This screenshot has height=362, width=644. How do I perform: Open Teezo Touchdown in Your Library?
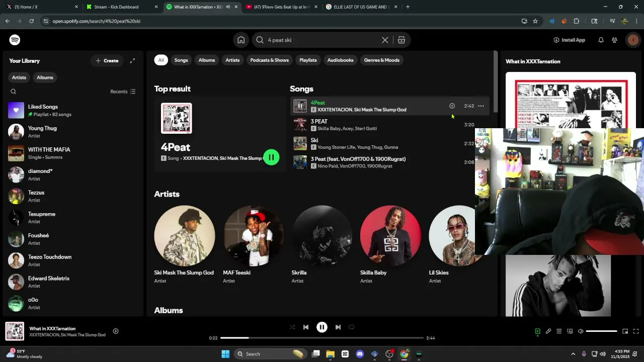(x=73, y=260)
